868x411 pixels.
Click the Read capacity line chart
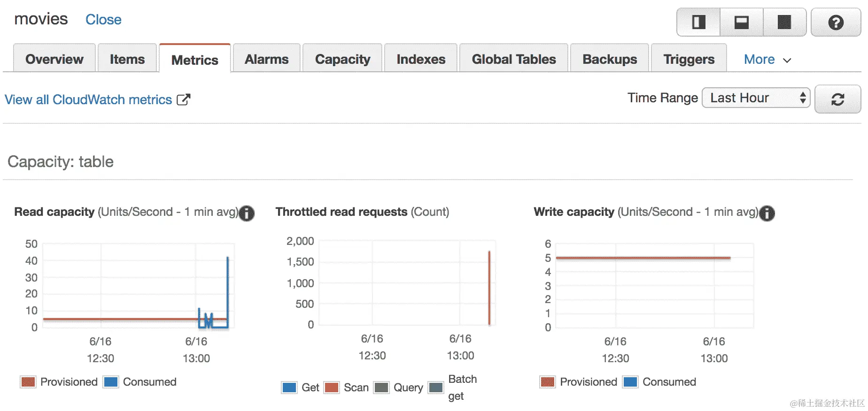(x=139, y=285)
